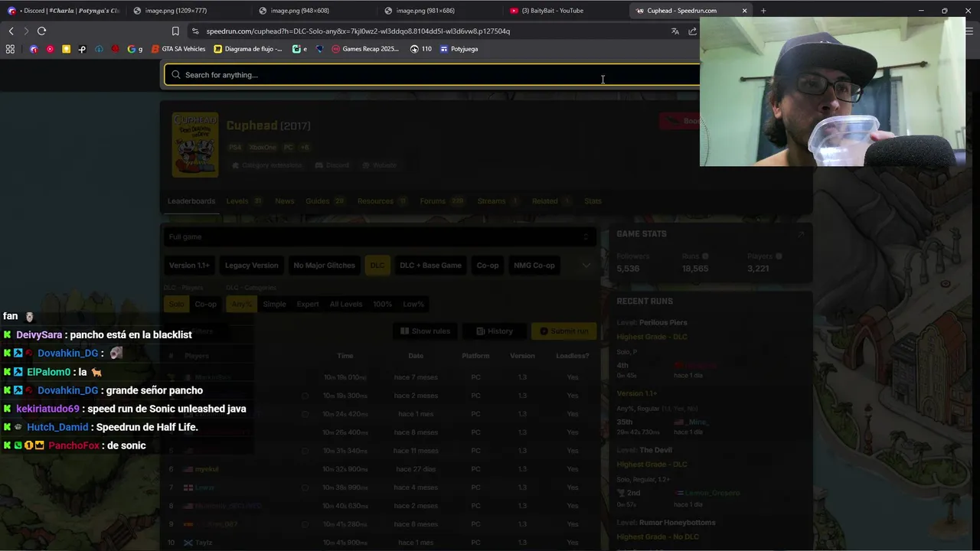980x551 pixels.
Task: Click the Show rules button
Action: (425, 331)
